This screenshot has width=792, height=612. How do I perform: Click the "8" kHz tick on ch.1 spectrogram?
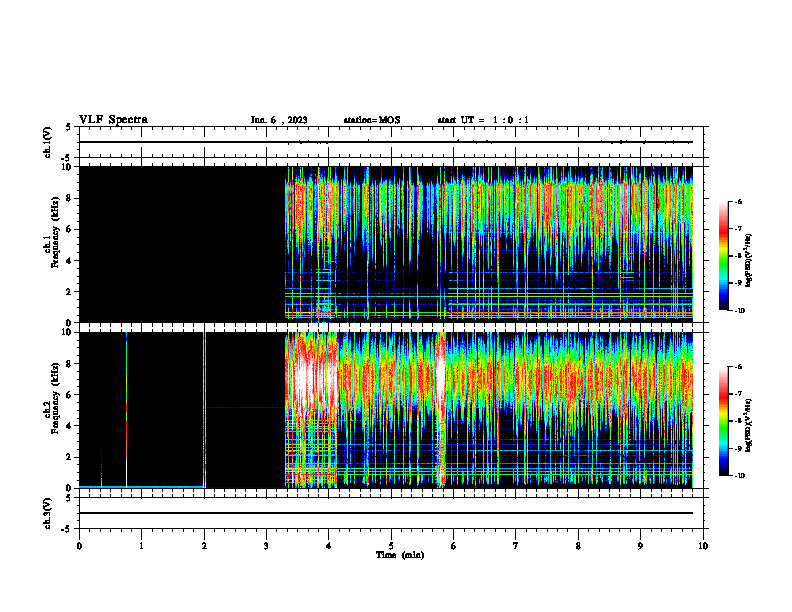point(69,198)
